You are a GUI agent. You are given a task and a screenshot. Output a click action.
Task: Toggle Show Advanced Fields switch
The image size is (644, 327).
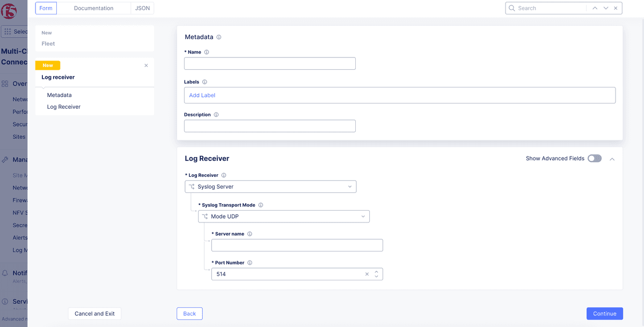click(594, 159)
